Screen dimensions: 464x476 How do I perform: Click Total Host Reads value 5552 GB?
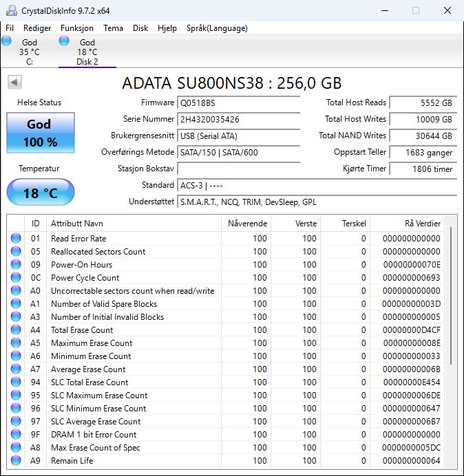click(x=423, y=103)
